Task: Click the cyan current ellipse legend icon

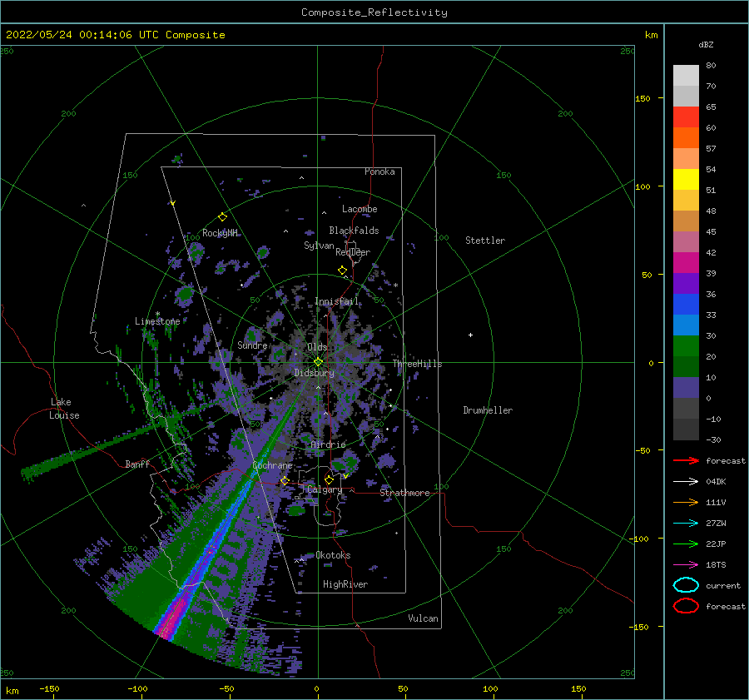Action: (x=686, y=585)
